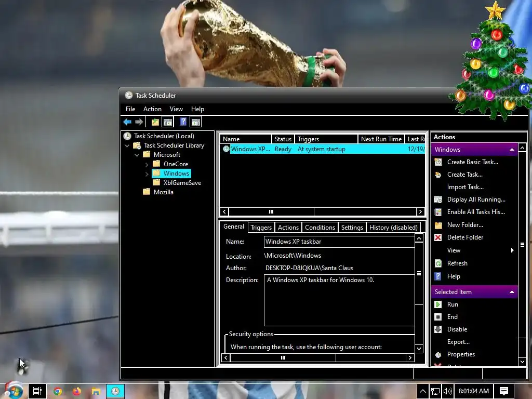Open the Help menu in the menu bar
Viewport: 532px width, 399px height.
coord(197,109)
